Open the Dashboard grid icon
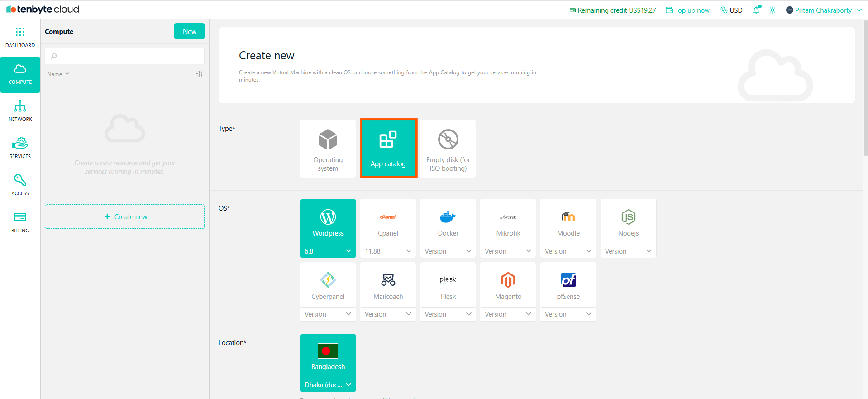This screenshot has width=868, height=399. [20, 32]
